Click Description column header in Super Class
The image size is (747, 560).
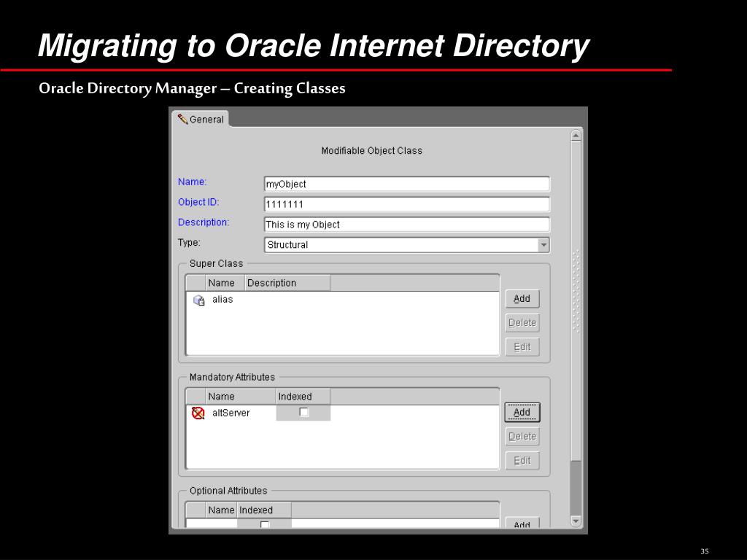click(x=287, y=283)
